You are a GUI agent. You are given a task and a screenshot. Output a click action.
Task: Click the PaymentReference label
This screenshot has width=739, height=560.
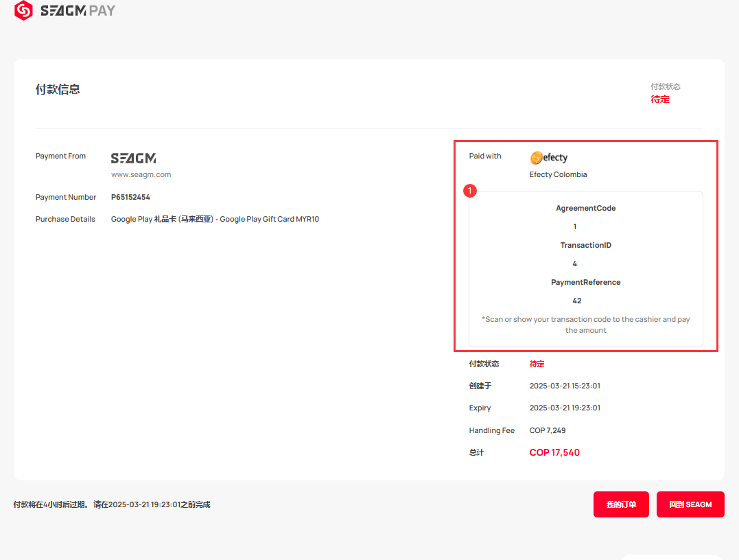(586, 282)
